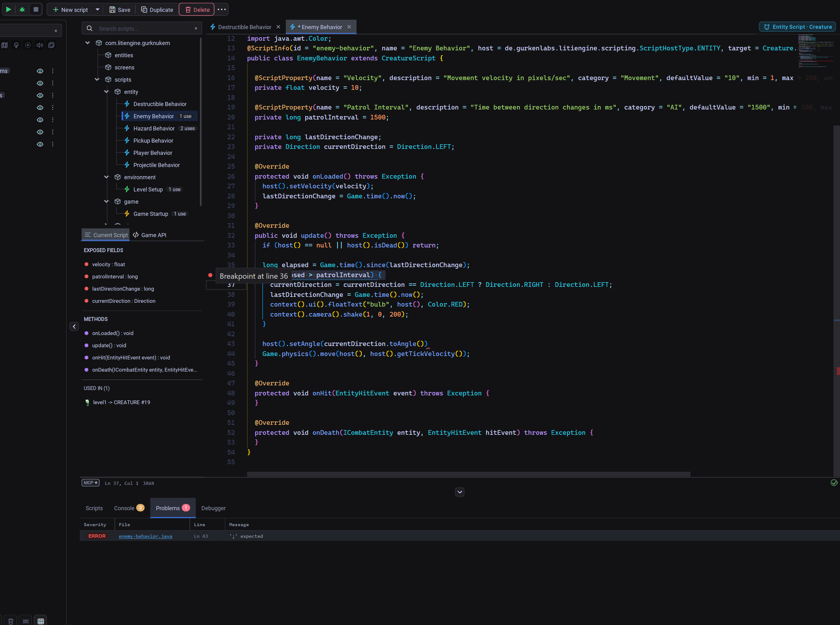Click the lightbulb icon in the left panel
The width and height of the screenshot is (840, 625).
click(x=16, y=45)
